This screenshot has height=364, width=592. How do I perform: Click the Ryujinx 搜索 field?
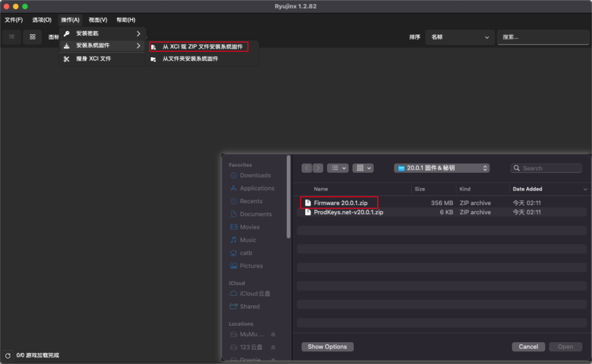543,37
